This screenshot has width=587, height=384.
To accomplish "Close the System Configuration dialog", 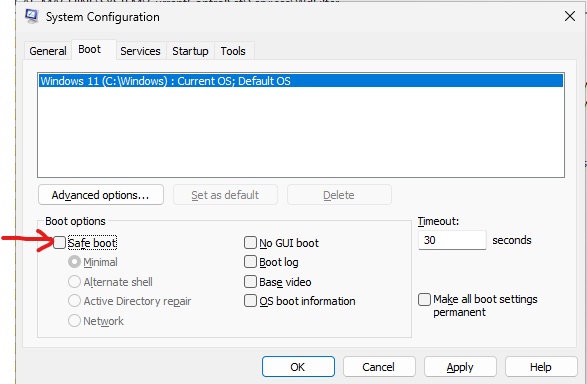I will (x=569, y=16).
